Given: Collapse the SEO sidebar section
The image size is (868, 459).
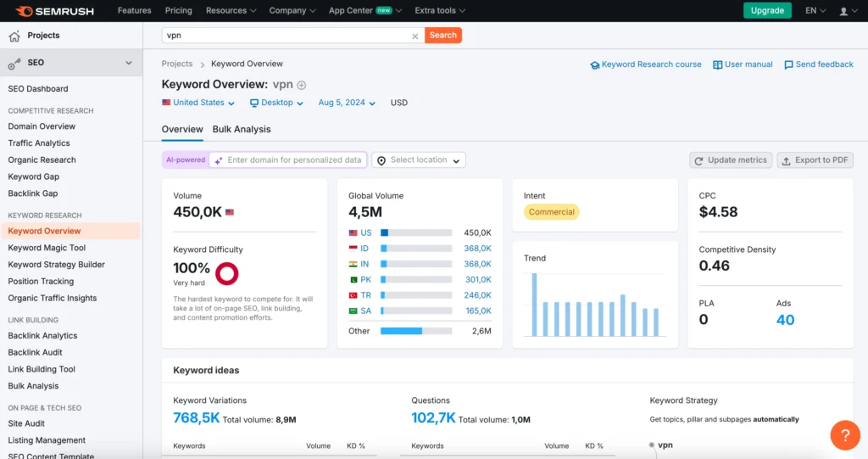Looking at the screenshot, I should point(129,63).
